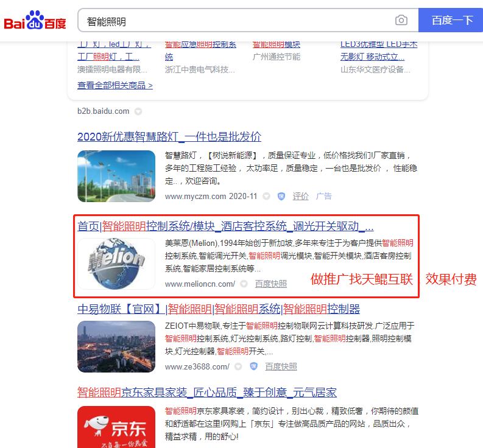This screenshot has height=448, width=483.
Task: Click 山东华文医疗设备 company name
Action: point(375,69)
